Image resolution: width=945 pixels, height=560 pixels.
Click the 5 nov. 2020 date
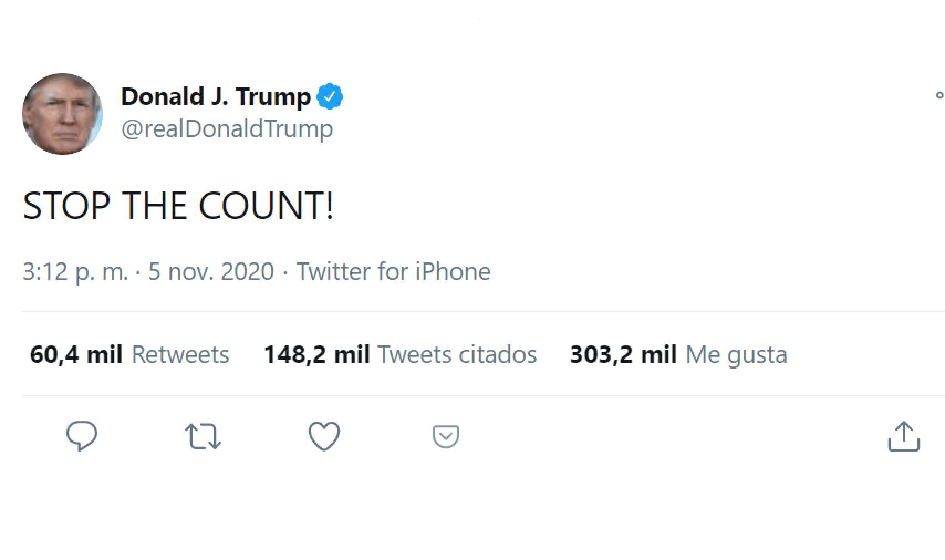tap(211, 272)
